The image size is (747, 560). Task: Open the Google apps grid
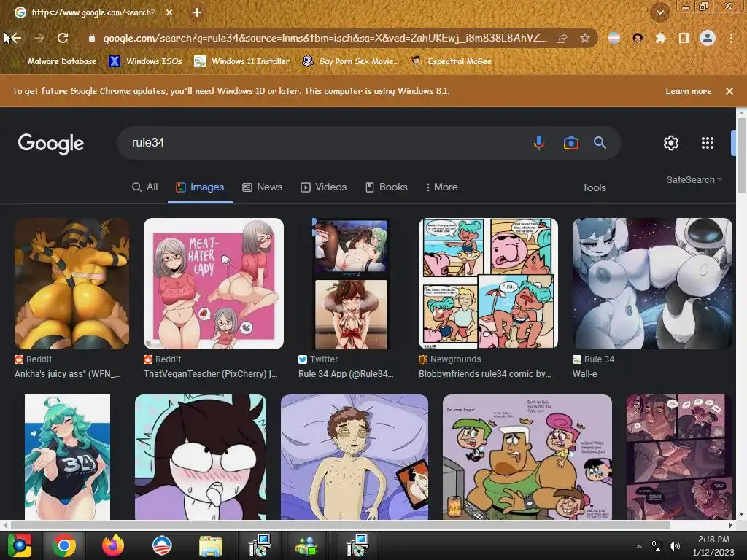pos(708,143)
